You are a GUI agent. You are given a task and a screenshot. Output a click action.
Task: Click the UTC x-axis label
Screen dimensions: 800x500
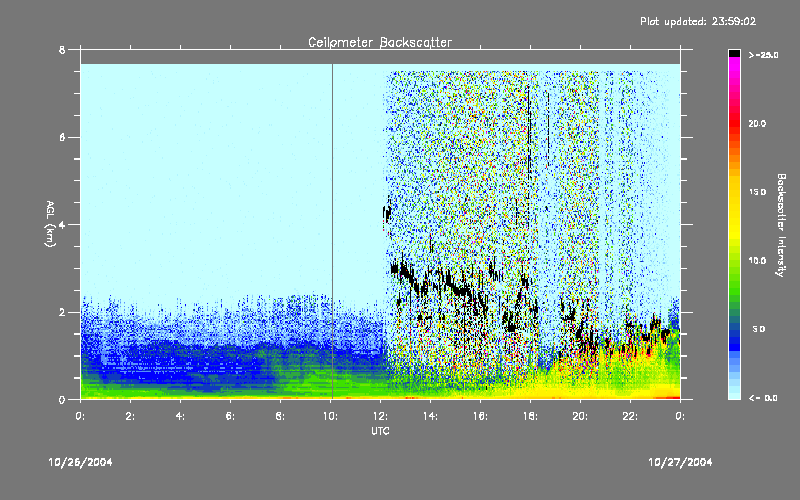tap(380, 431)
